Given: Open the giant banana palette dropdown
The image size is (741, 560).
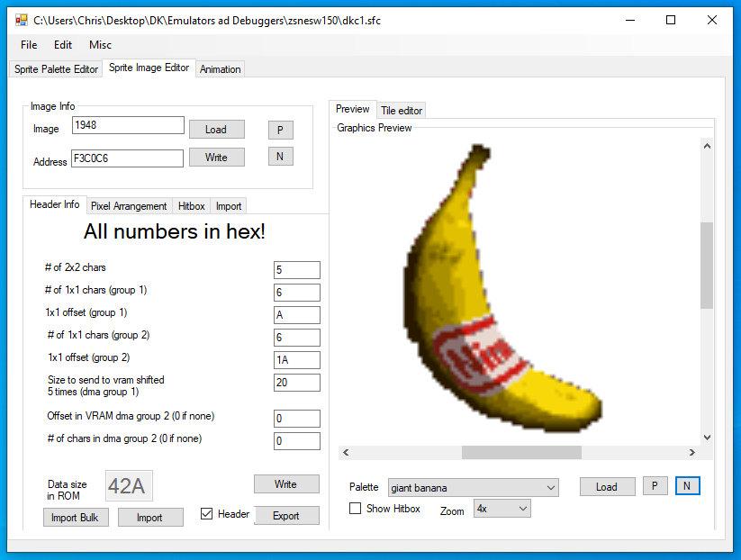Looking at the screenshot, I should click(x=473, y=488).
